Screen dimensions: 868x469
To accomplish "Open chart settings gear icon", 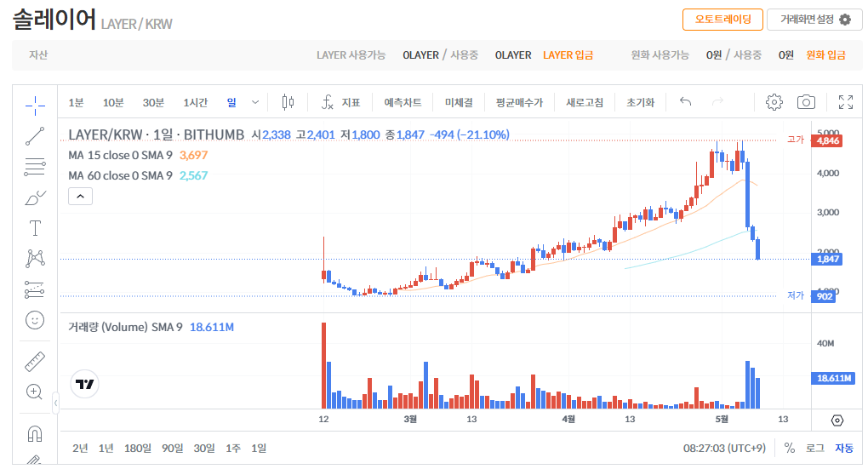I will (774, 102).
